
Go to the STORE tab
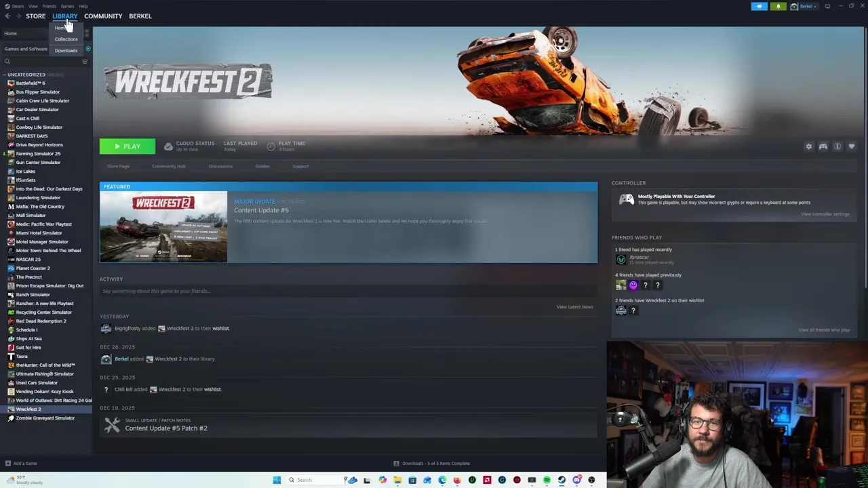[35, 16]
